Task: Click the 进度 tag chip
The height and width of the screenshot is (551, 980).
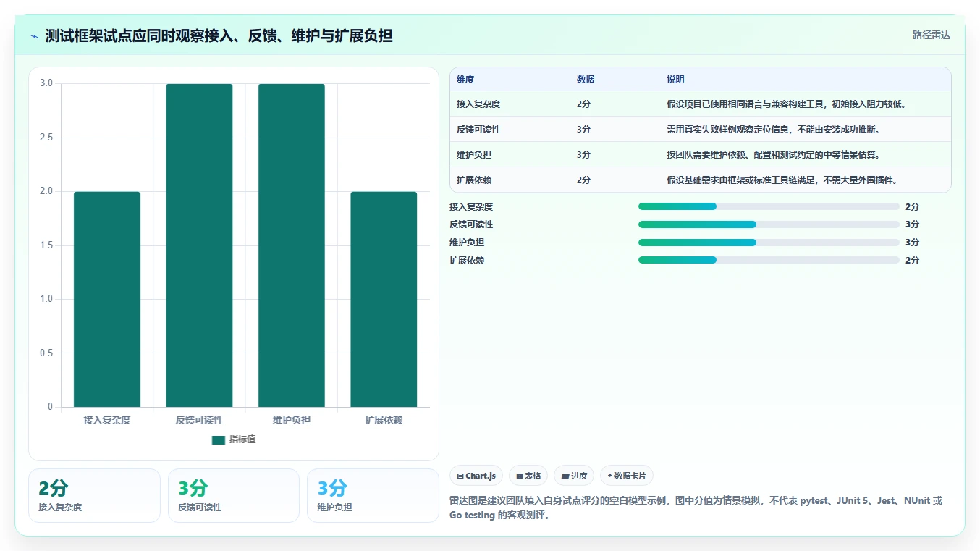Action: point(574,476)
